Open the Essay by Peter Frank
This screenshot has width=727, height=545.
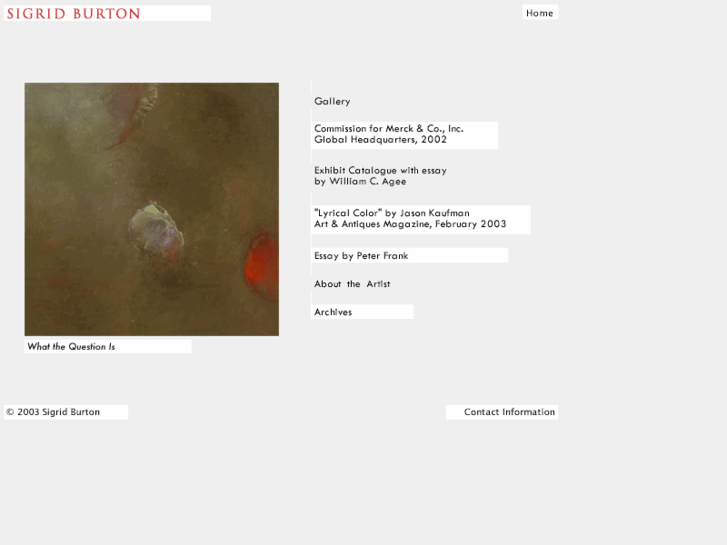click(361, 256)
